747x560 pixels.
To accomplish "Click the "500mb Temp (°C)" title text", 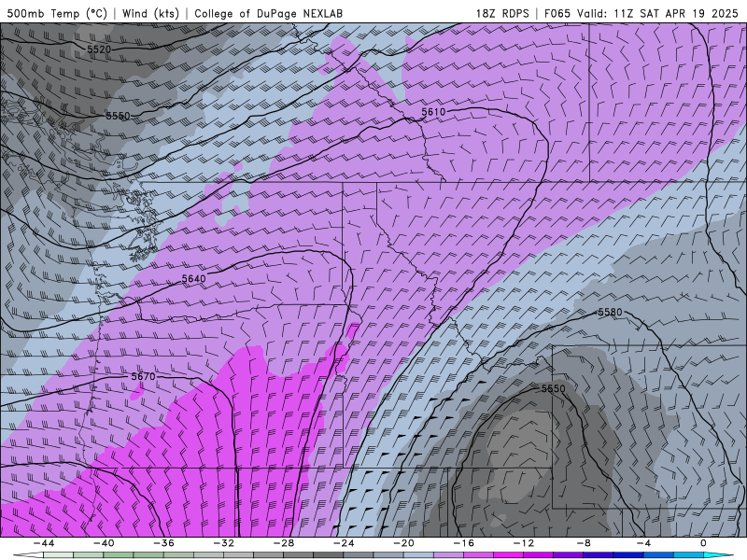I will click(x=57, y=13).
